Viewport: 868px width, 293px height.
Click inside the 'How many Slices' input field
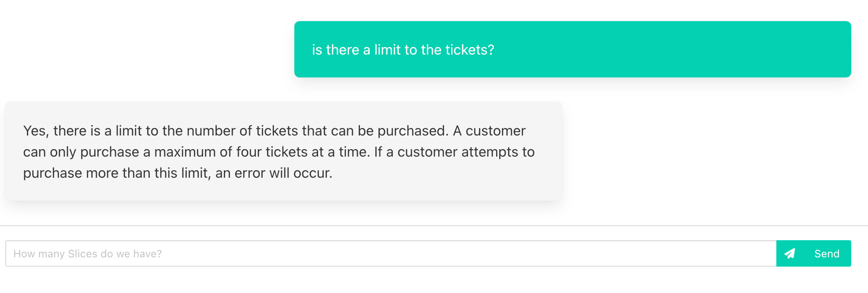click(264, 253)
